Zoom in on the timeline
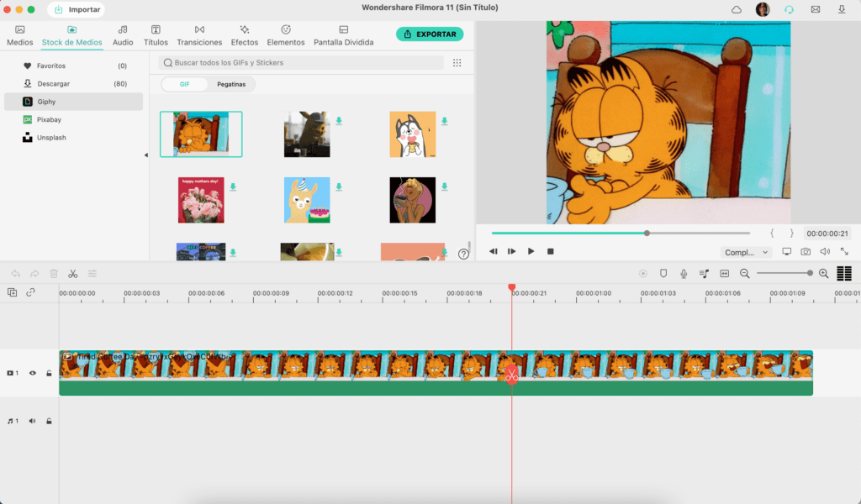Screen dimensions: 861x504 click(x=824, y=274)
